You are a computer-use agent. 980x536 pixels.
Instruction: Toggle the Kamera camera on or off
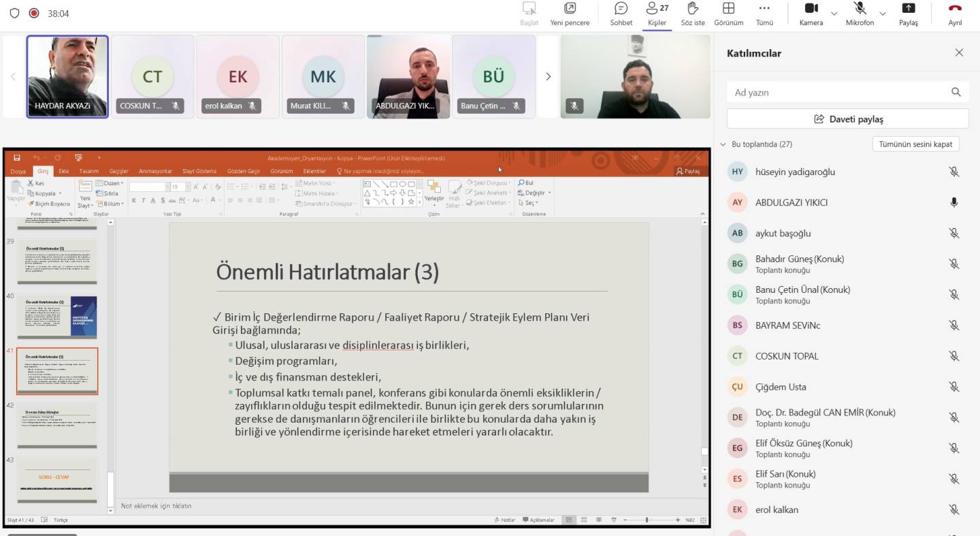811,9
